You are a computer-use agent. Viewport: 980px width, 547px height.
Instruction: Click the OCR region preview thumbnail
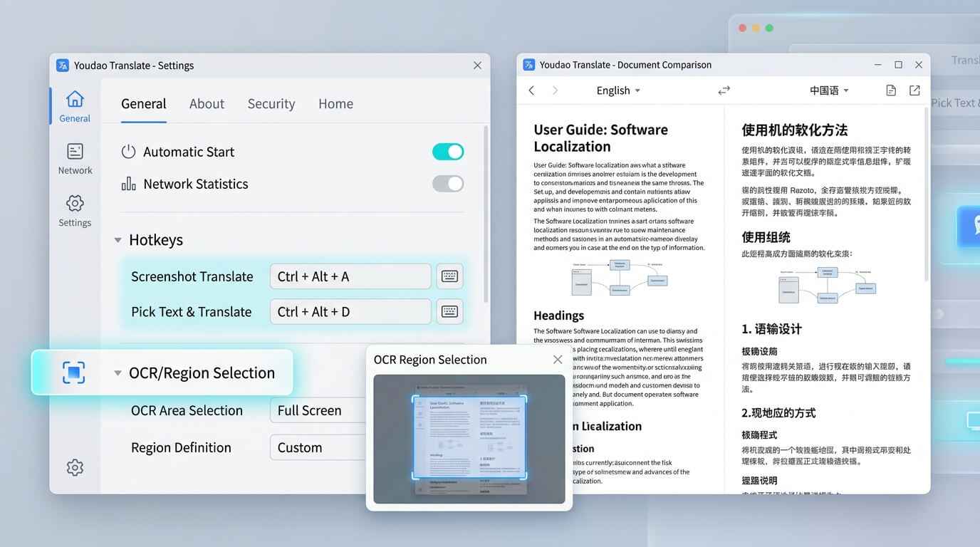coord(469,438)
